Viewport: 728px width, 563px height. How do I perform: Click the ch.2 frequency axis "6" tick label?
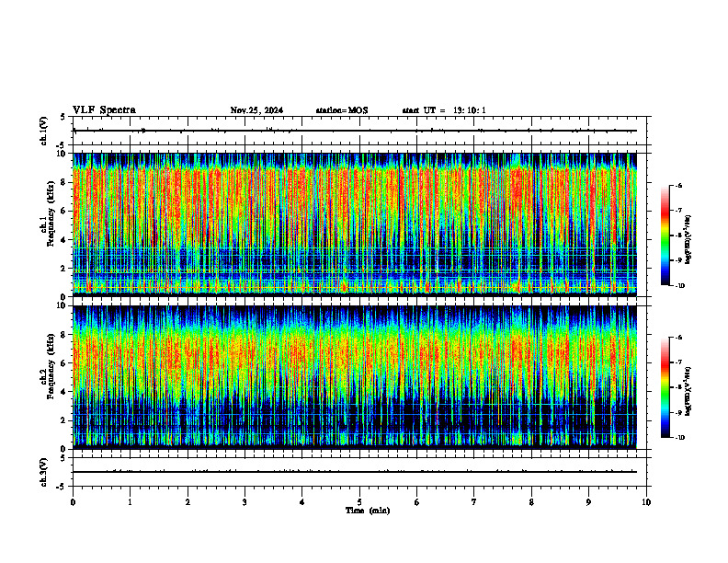point(64,363)
